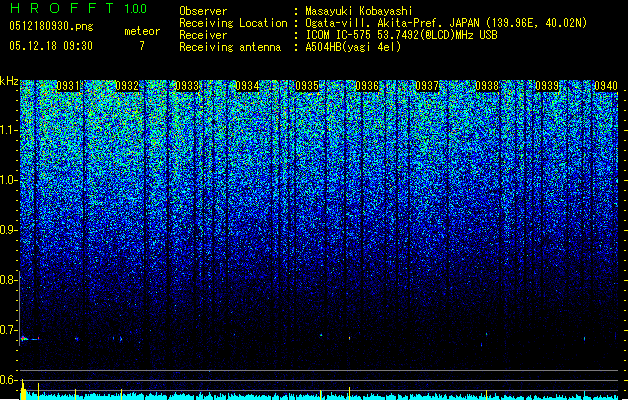Click the 0.9 kHz axis label
The width and height of the screenshot is (629, 400).
pyautogui.click(x=8, y=230)
